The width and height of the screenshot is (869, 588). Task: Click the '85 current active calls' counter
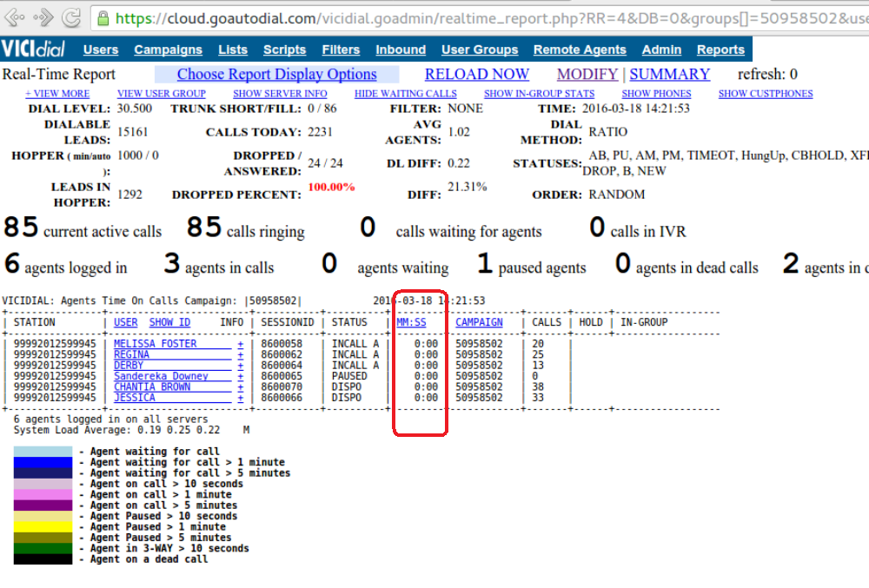click(83, 228)
